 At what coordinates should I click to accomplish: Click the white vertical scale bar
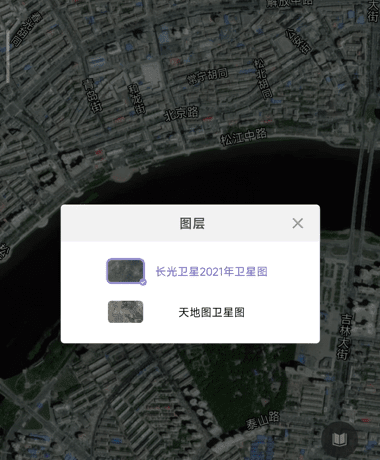(7, 56)
